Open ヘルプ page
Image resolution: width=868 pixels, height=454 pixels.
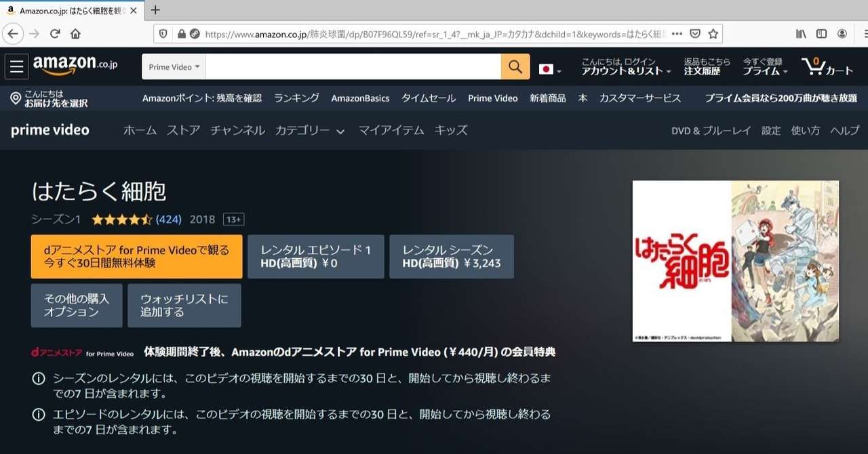[x=845, y=131]
